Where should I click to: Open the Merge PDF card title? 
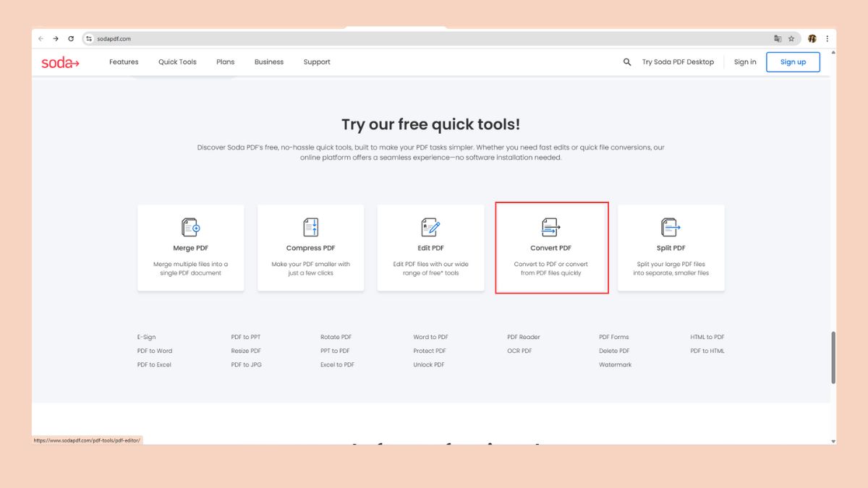point(191,248)
